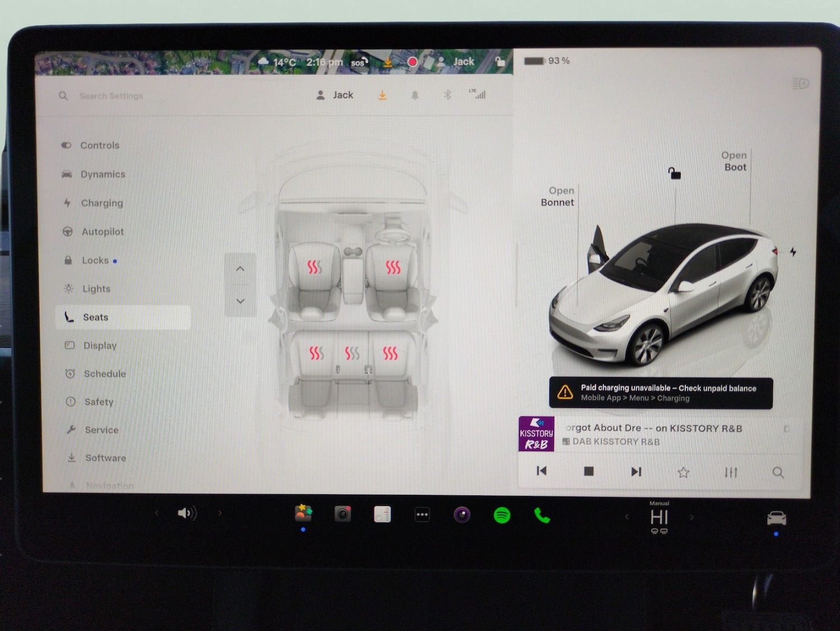Image resolution: width=840 pixels, height=631 pixels.
Task: Open the app launcher with three dots
Action: [x=422, y=514]
